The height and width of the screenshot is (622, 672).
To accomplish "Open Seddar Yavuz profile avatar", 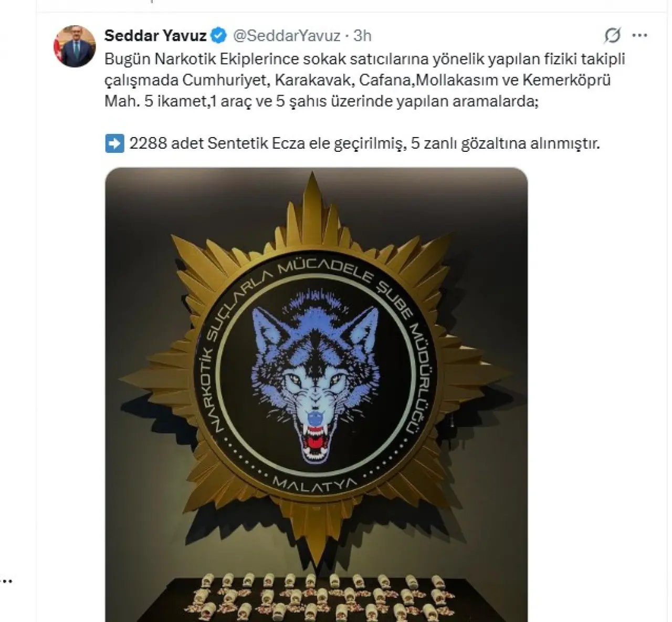I will 75,45.
